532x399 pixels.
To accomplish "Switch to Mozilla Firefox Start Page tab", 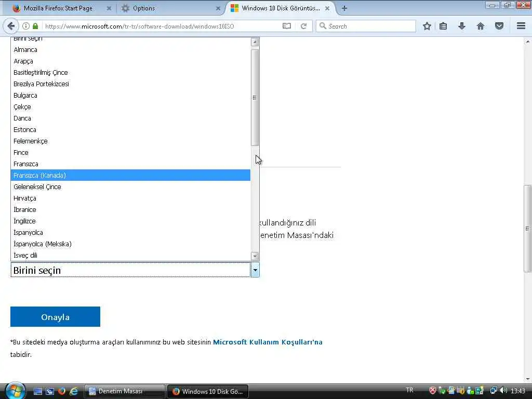I will (58, 8).
